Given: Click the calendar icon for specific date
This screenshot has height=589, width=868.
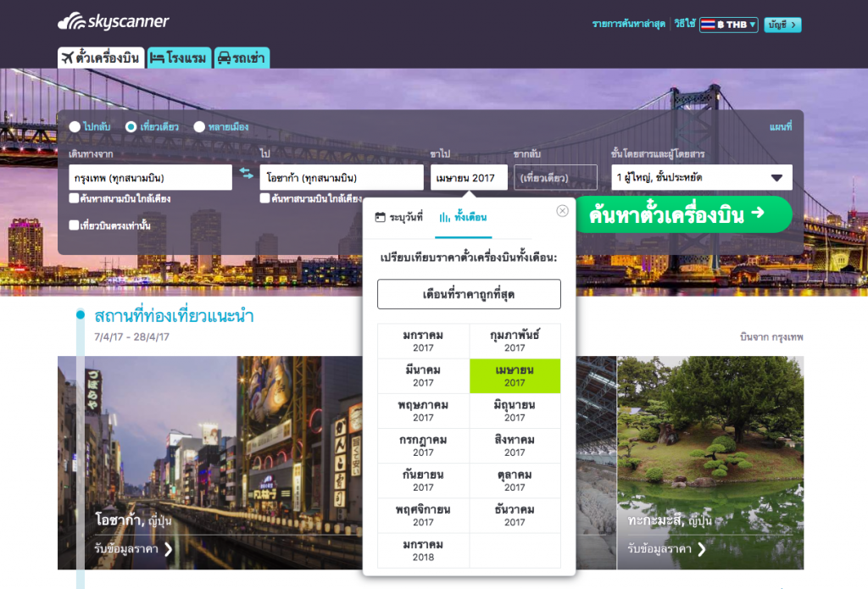Looking at the screenshot, I should pos(380,218).
